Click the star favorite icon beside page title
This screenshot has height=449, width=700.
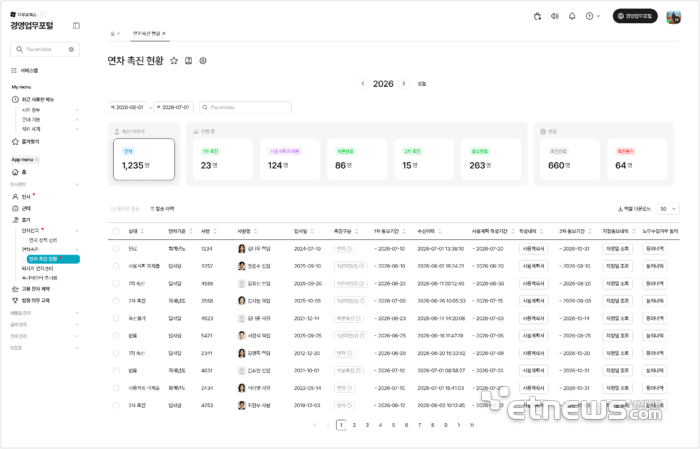tap(174, 61)
